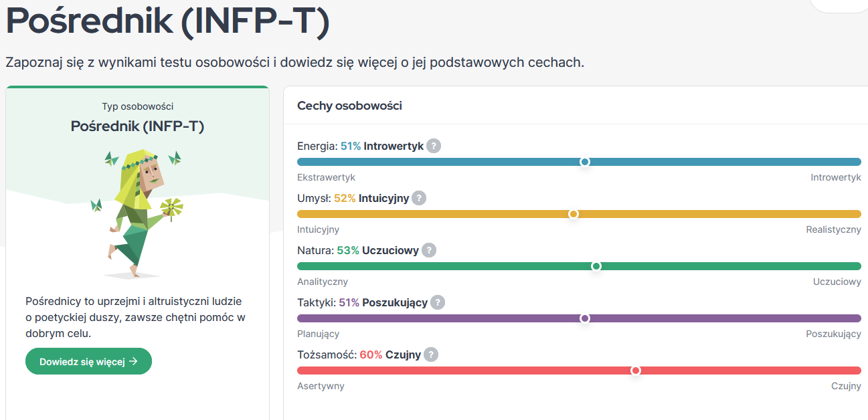This screenshot has height=420, width=868.
Task: Open the help icon beside Intuicyjny
Action: (x=419, y=198)
